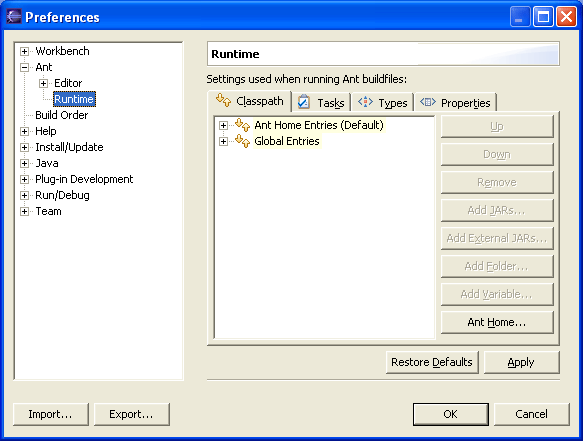This screenshot has height=441, width=583.
Task: Click the disabled Down button
Action: pos(497,154)
